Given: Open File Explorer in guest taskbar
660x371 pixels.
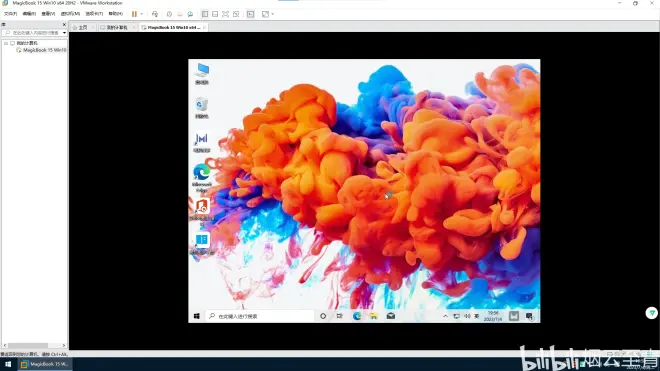Looking at the screenshot, I should click(374, 316).
